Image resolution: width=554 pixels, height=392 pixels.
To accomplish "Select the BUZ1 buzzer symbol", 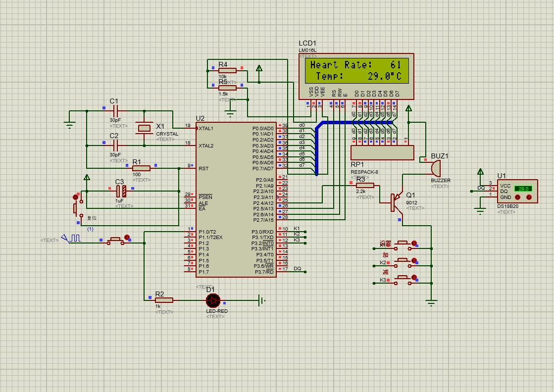I will [x=435, y=168].
